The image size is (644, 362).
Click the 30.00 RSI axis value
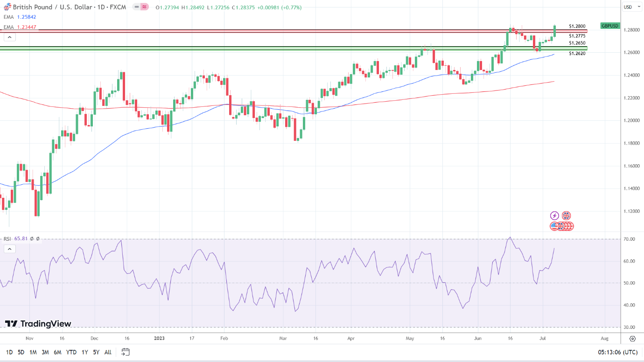630,327
